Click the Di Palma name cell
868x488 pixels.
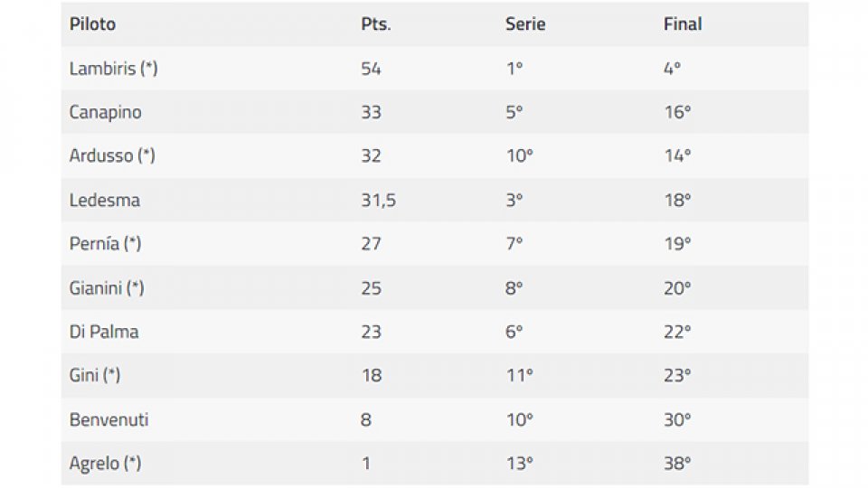[x=104, y=332]
